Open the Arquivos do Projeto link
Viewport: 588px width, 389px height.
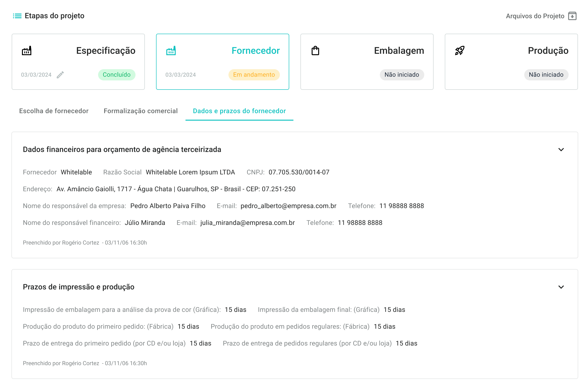click(535, 16)
